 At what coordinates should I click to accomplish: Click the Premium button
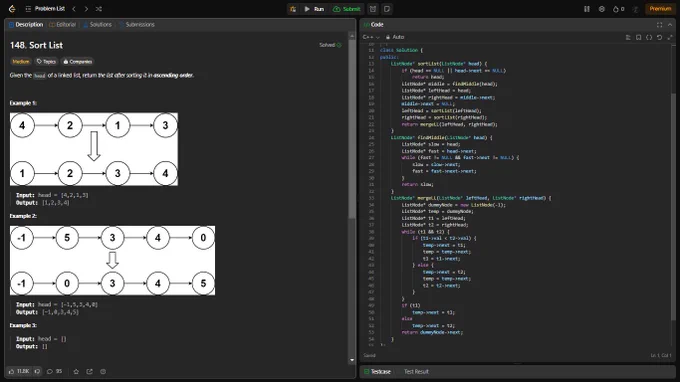point(660,9)
